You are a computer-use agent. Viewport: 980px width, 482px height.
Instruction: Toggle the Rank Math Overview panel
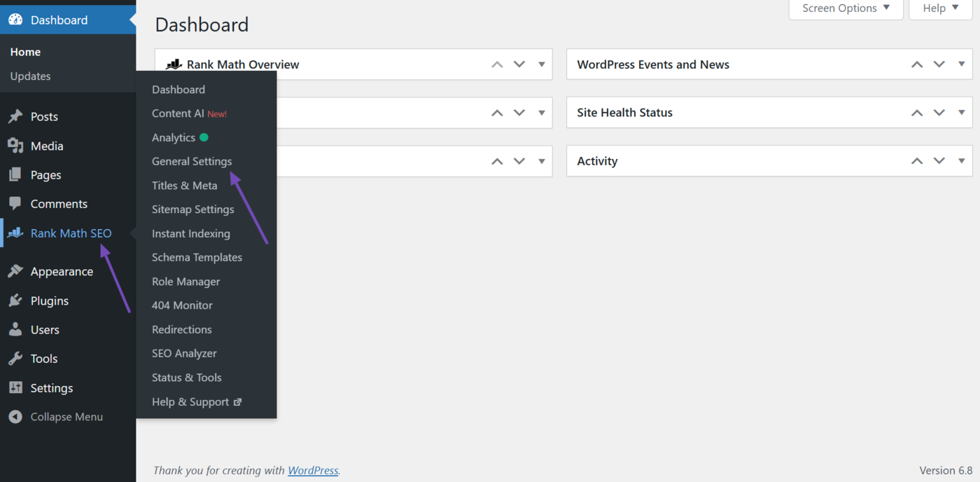coord(542,64)
